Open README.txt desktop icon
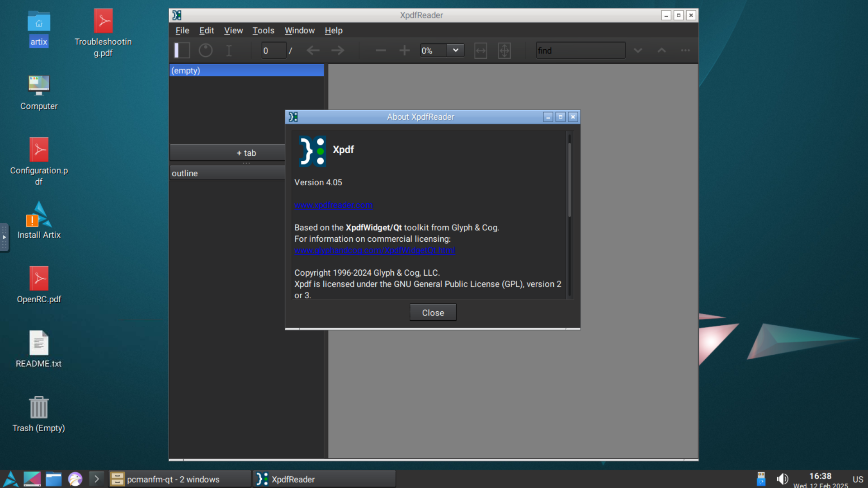Screen dimensions: 868x488 [x=39, y=349]
